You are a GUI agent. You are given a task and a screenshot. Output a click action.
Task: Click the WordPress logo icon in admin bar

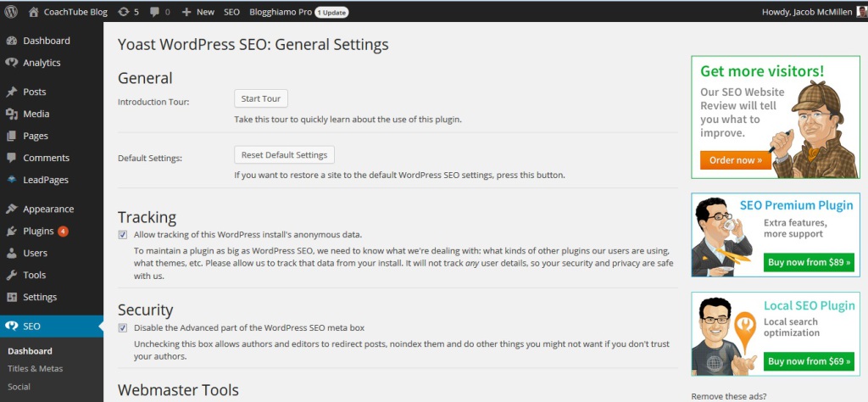click(11, 13)
